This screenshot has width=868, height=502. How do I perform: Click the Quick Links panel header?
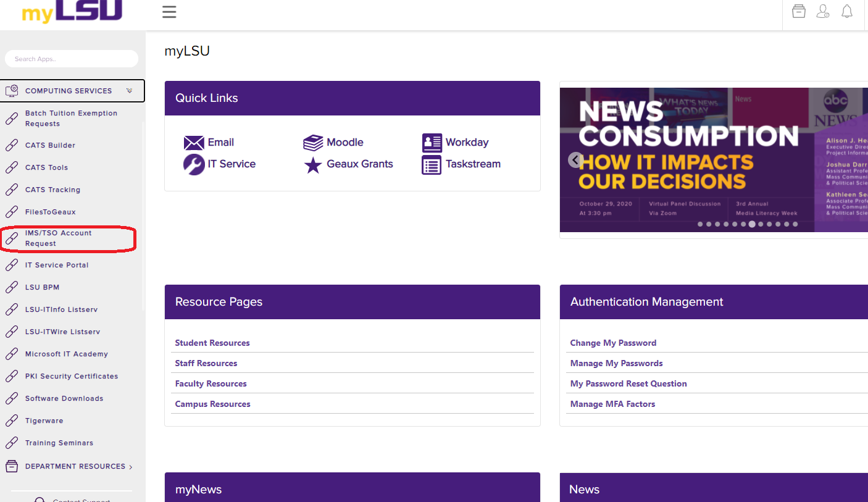tap(353, 98)
